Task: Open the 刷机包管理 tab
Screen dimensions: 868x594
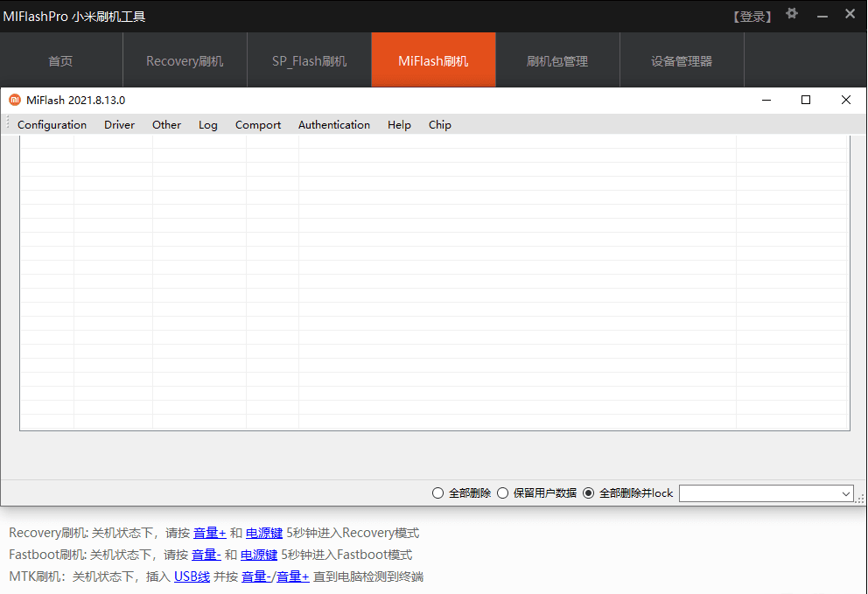Action: coord(557,59)
